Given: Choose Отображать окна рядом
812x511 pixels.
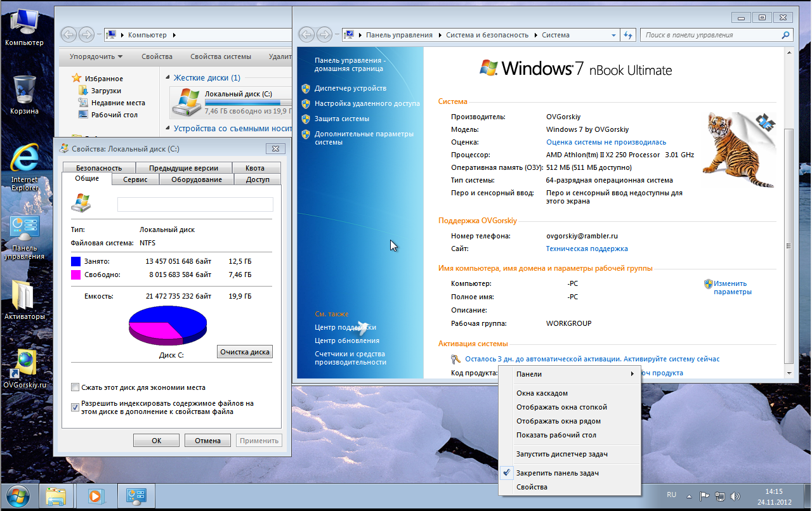Looking at the screenshot, I should click(570, 421).
